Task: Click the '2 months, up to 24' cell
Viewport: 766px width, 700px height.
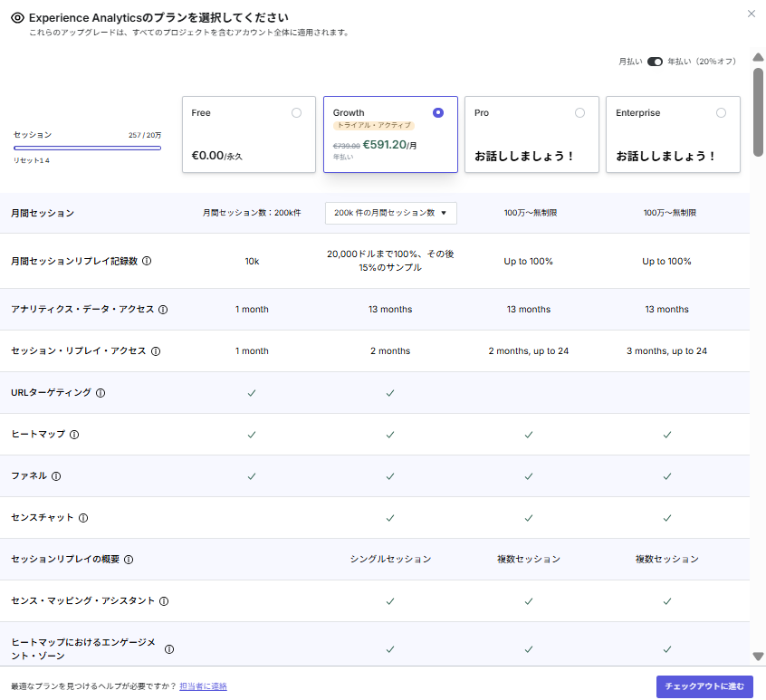Action: [529, 351]
